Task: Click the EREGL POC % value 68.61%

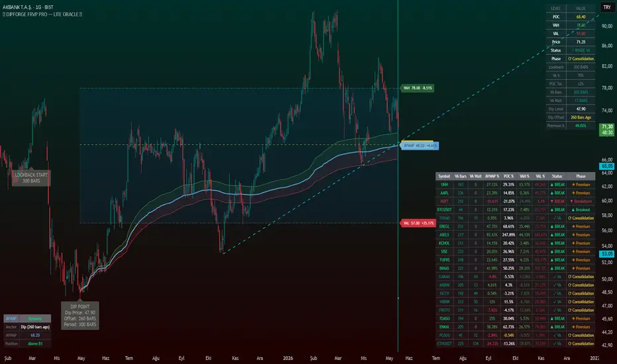Action: coord(508,226)
